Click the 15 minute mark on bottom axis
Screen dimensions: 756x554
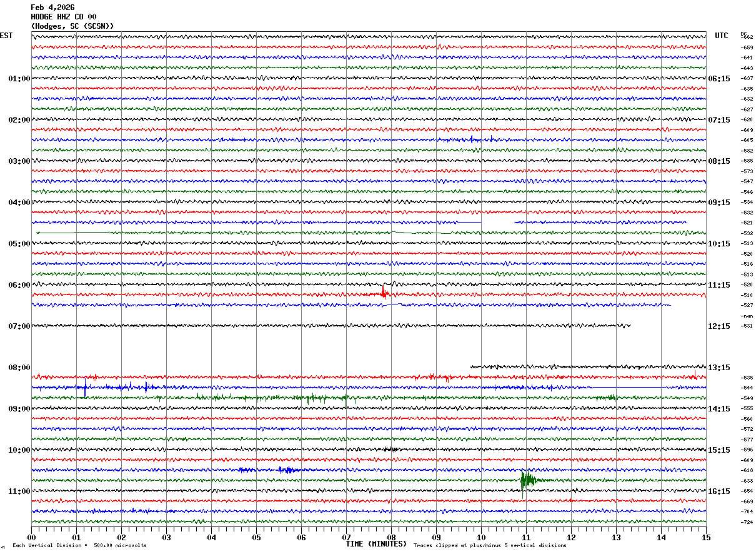point(706,537)
